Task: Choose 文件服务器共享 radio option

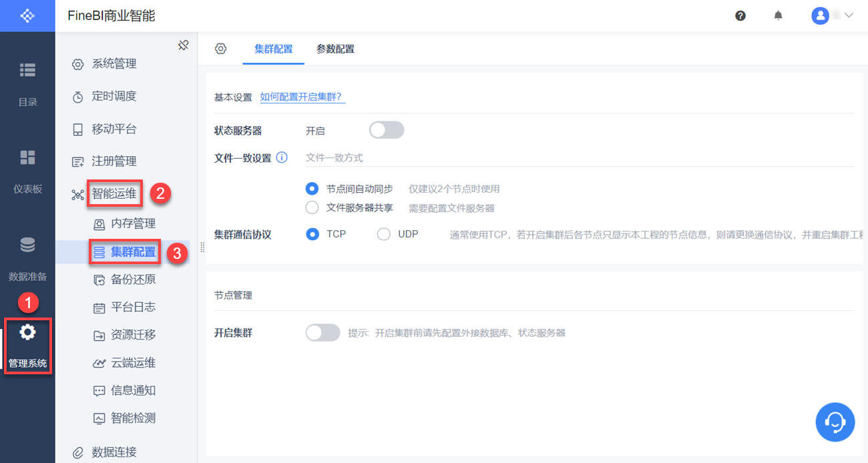Action: click(312, 207)
